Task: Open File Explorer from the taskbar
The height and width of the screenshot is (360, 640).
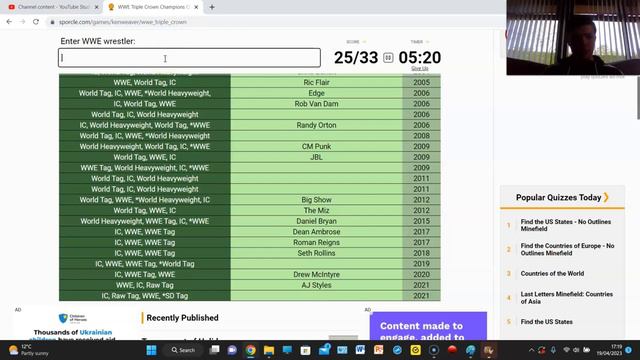Action: tap(269, 350)
